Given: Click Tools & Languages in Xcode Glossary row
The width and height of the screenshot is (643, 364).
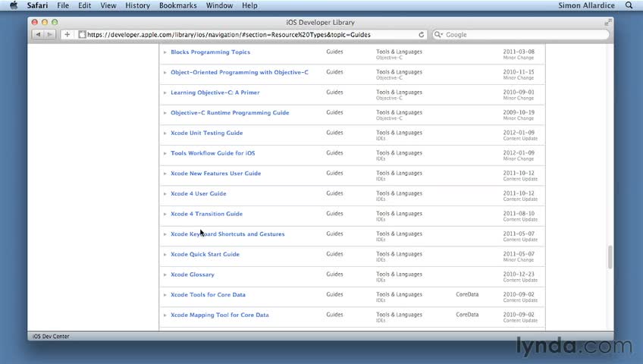Looking at the screenshot, I should coord(399,275).
